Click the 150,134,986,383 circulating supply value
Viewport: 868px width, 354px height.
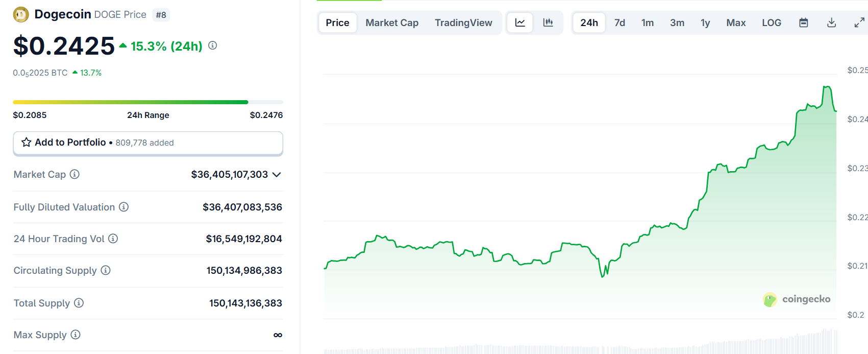244,270
